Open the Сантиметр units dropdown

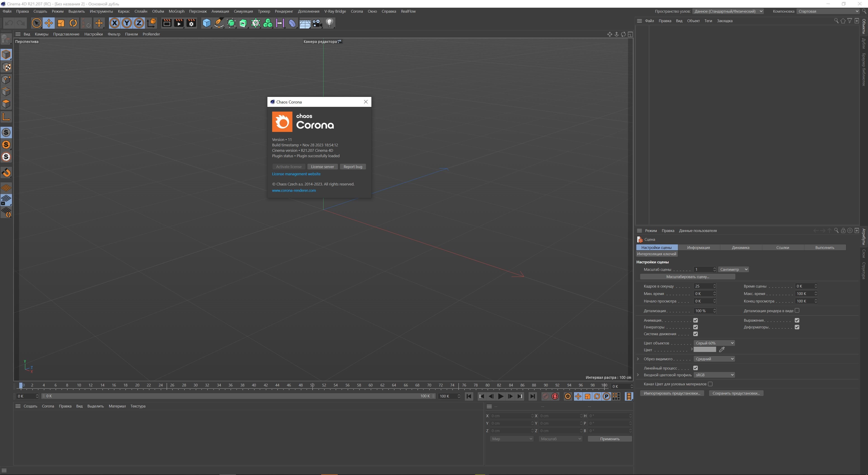734,270
